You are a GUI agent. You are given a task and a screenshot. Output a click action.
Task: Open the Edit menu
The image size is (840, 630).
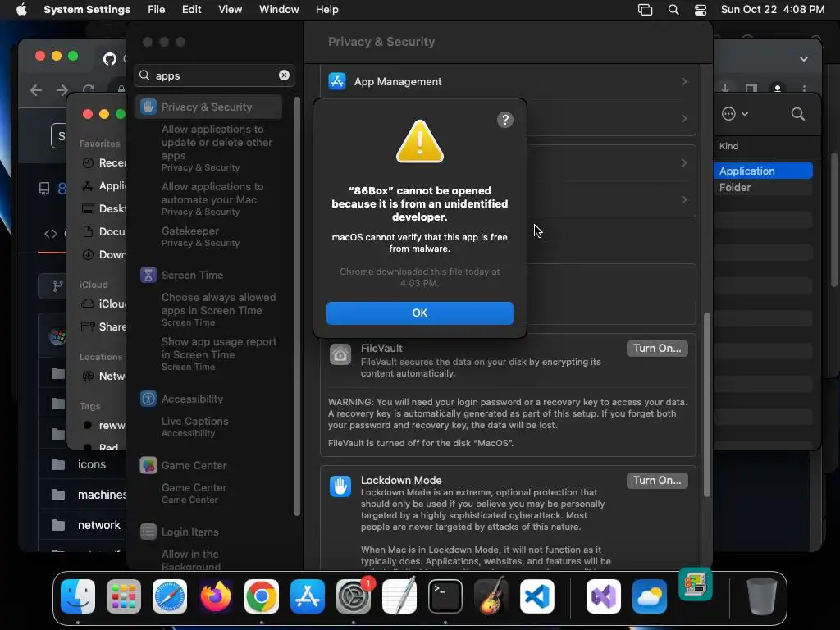click(x=191, y=10)
